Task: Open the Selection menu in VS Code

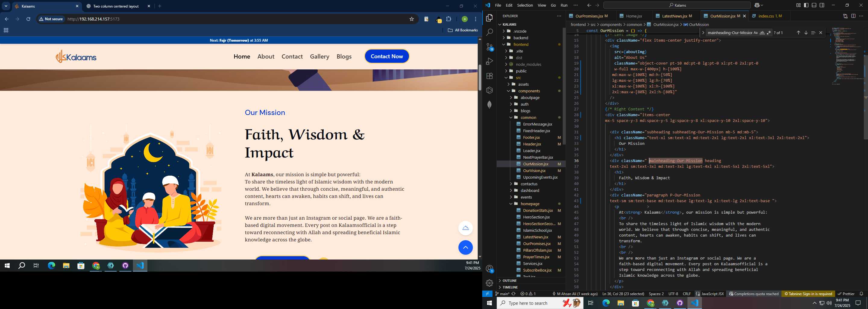Action: [x=525, y=5]
